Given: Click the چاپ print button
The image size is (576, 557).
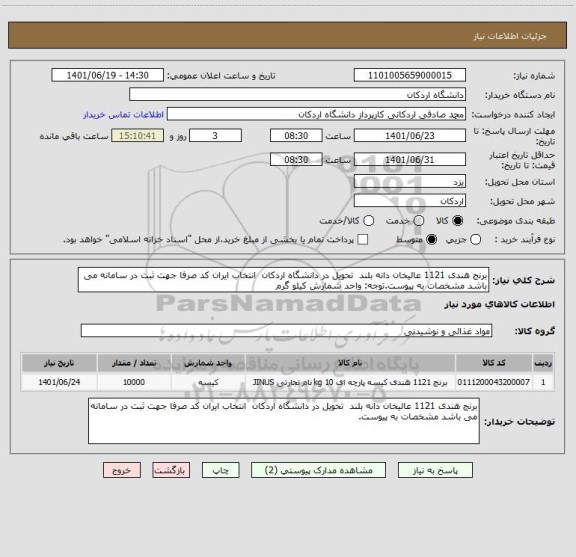Looking at the screenshot, I should (221, 470).
